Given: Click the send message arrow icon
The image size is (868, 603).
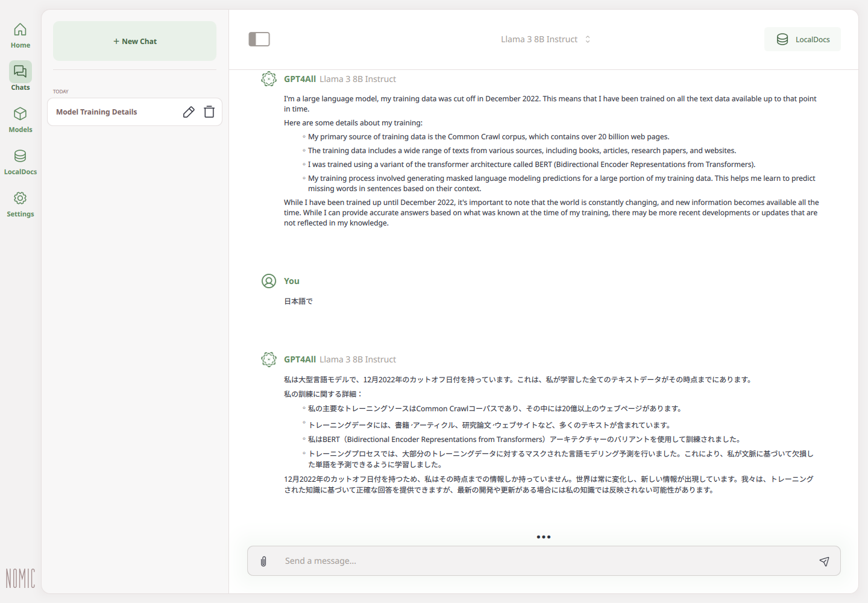Looking at the screenshot, I should click(824, 561).
